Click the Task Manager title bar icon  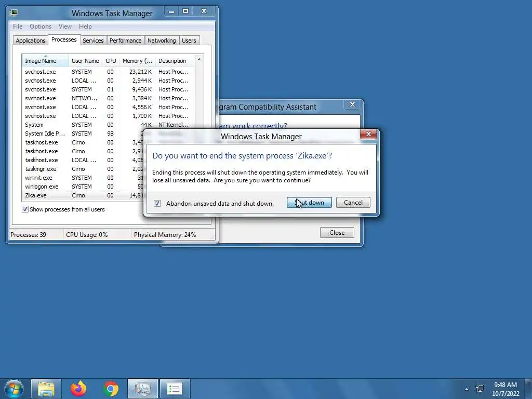[x=14, y=13]
